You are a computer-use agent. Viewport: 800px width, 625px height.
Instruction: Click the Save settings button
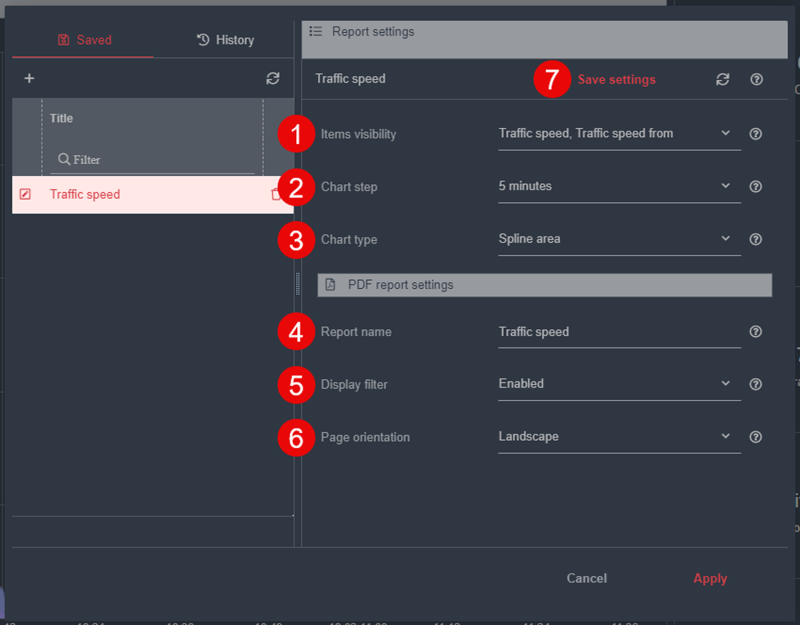point(616,79)
